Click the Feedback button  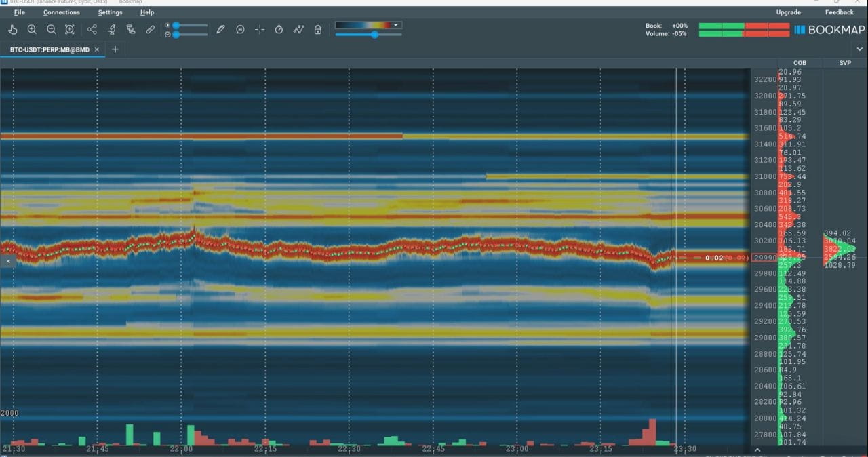[839, 12]
